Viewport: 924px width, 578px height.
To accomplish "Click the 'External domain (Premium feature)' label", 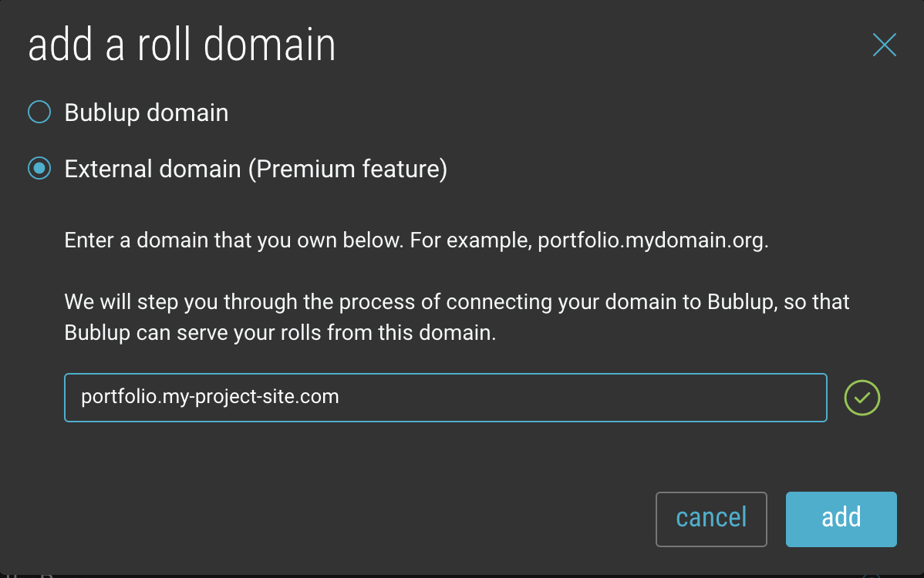I will (256, 169).
